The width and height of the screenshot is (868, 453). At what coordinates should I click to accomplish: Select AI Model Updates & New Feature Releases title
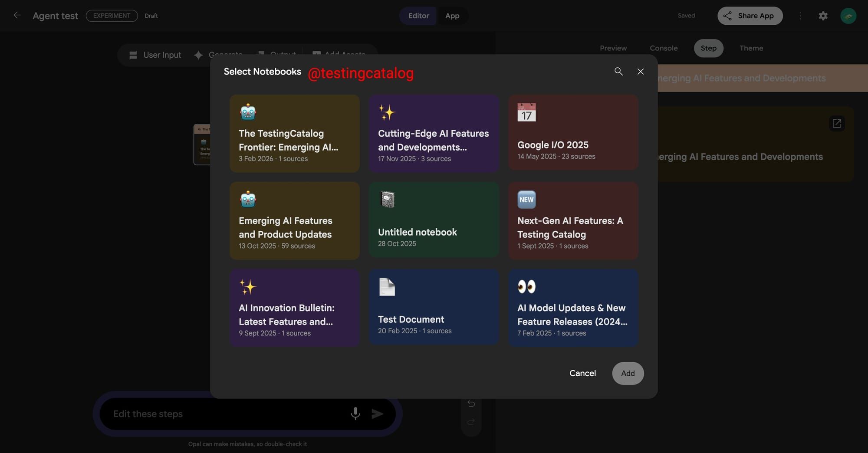572,315
